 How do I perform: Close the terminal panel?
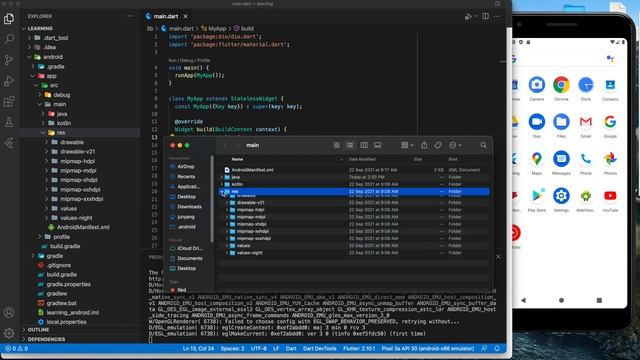point(498,257)
